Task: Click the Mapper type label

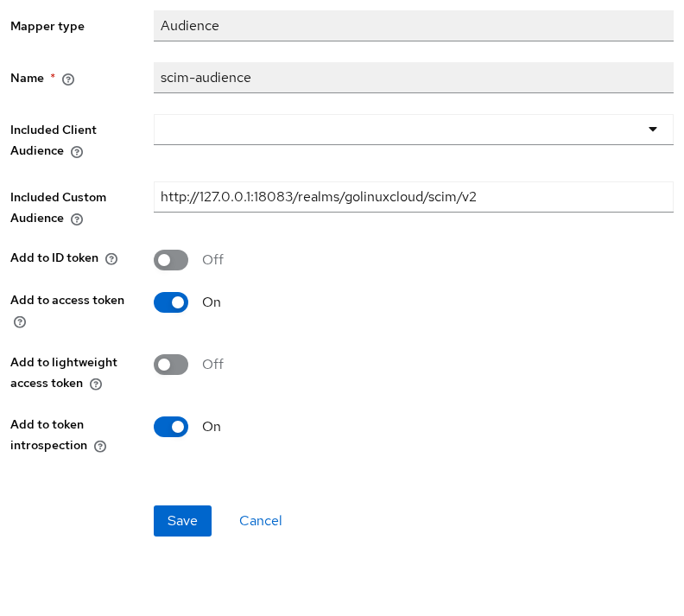Action: [x=47, y=26]
